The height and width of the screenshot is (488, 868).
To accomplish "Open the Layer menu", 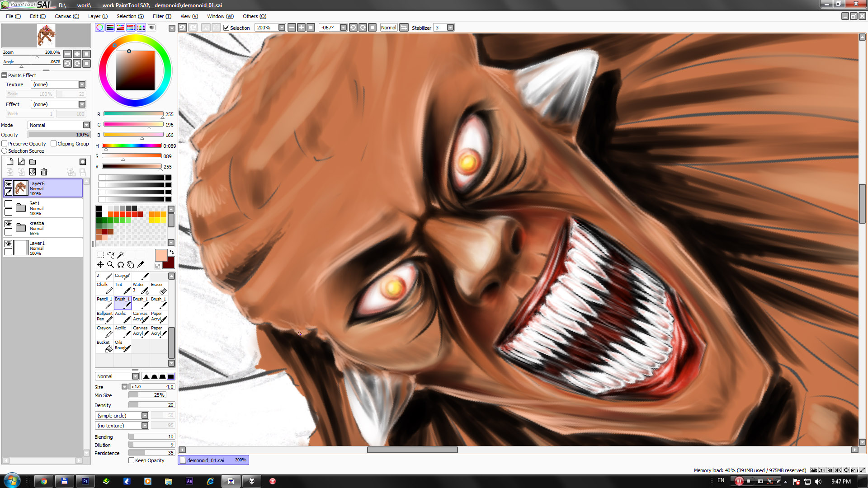I will tap(98, 16).
